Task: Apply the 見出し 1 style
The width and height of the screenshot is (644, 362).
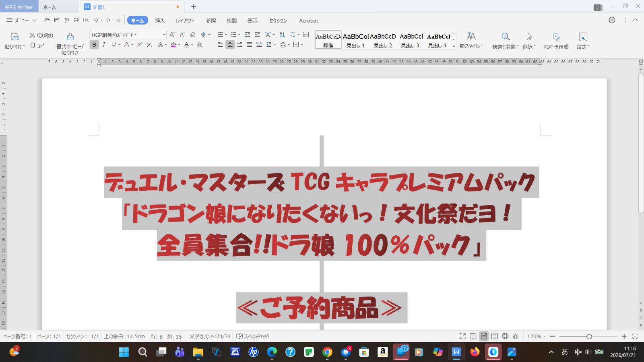Action: (x=355, y=40)
